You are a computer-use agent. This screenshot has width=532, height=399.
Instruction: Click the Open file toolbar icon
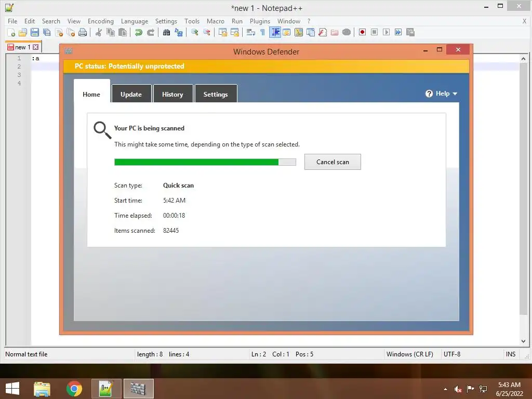click(23, 32)
